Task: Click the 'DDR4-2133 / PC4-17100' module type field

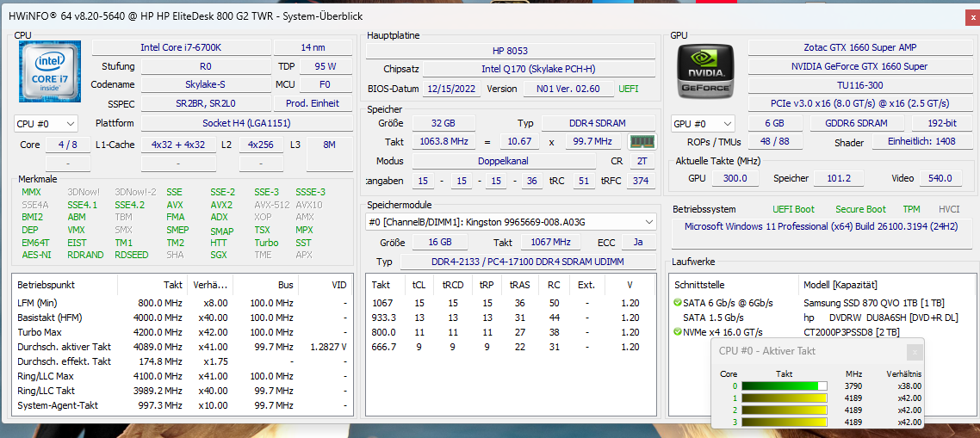Action: click(x=528, y=262)
